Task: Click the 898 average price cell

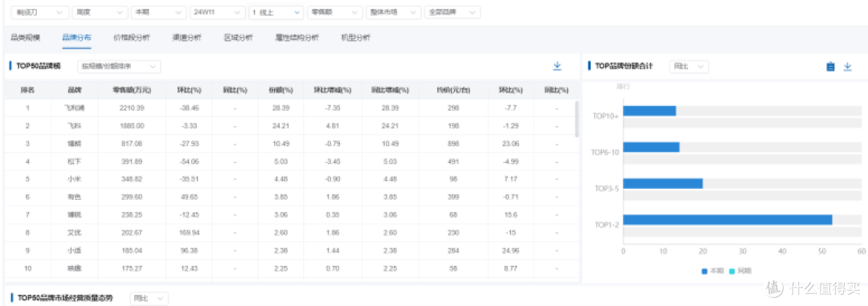Action: pos(453,143)
